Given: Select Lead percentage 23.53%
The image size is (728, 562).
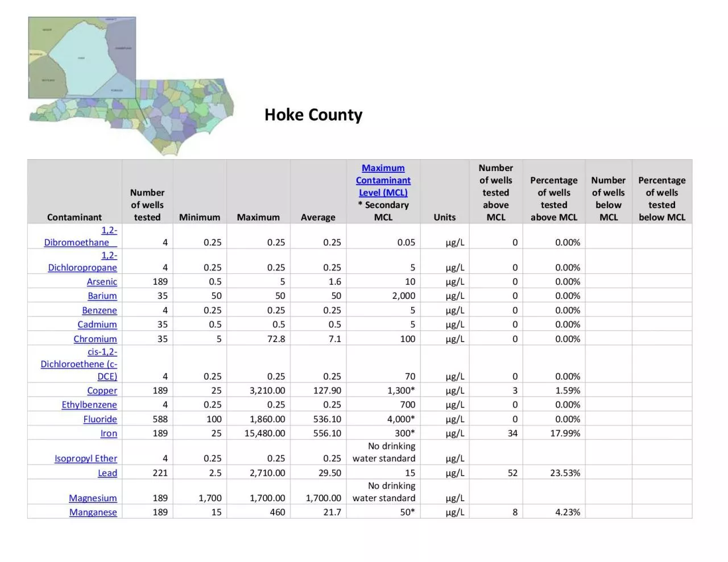Looking at the screenshot, I should (565, 473).
